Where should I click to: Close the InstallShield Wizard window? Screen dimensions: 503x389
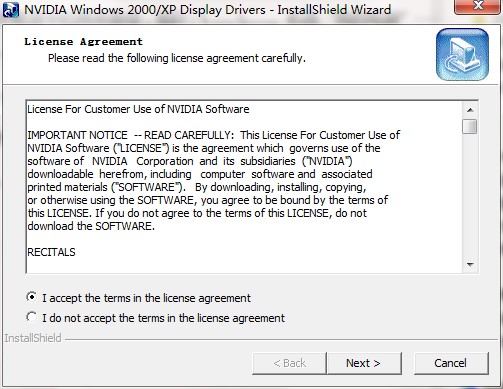tap(478, 6)
